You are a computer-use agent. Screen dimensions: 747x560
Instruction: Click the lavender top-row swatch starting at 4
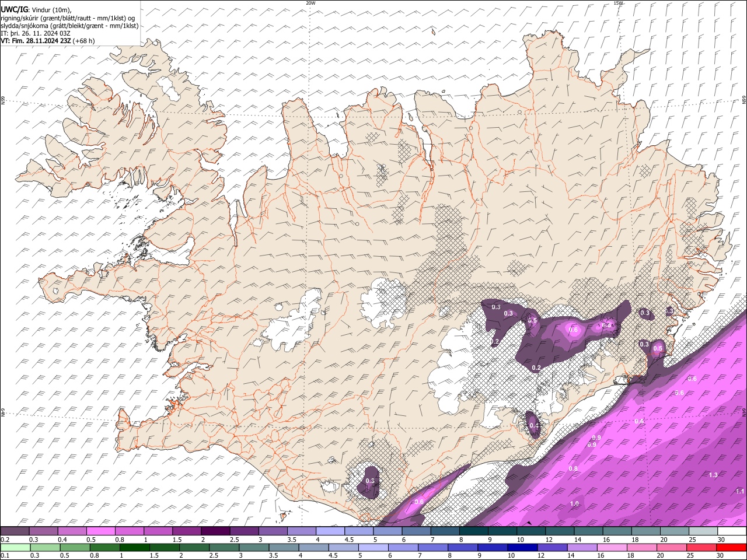coord(330,531)
